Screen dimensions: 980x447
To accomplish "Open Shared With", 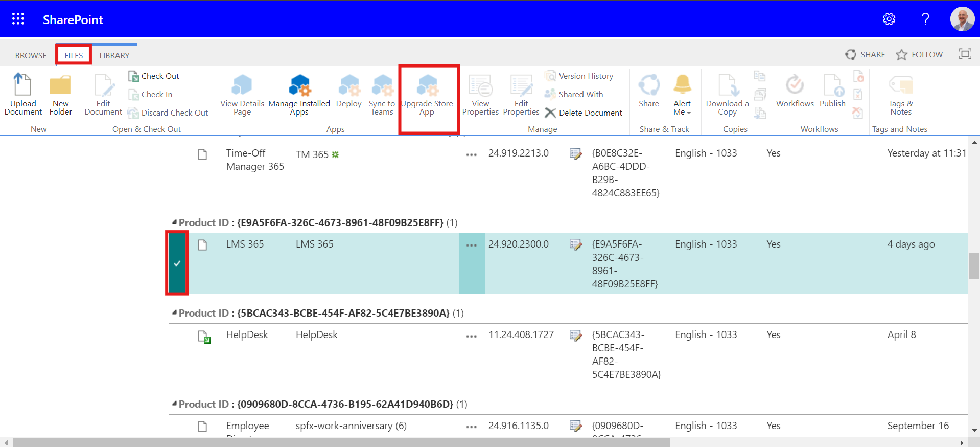I will click(x=574, y=95).
